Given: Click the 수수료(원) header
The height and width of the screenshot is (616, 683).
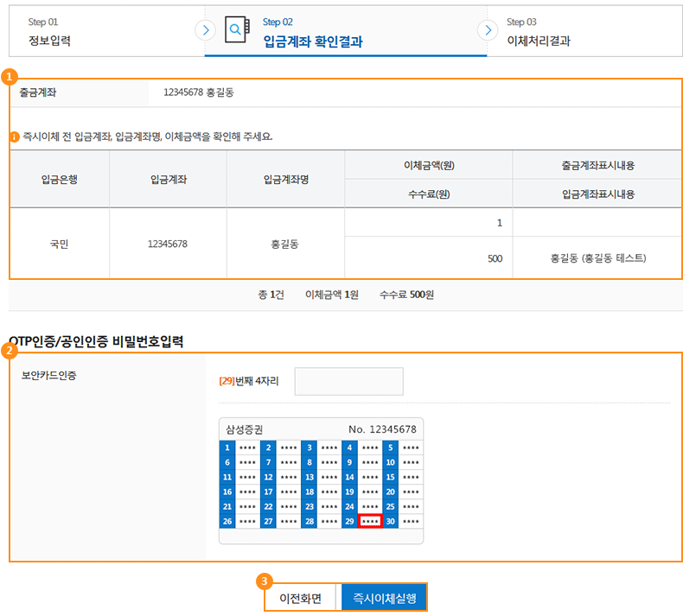Looking at the screenshot, I should [x=429, y=194].
